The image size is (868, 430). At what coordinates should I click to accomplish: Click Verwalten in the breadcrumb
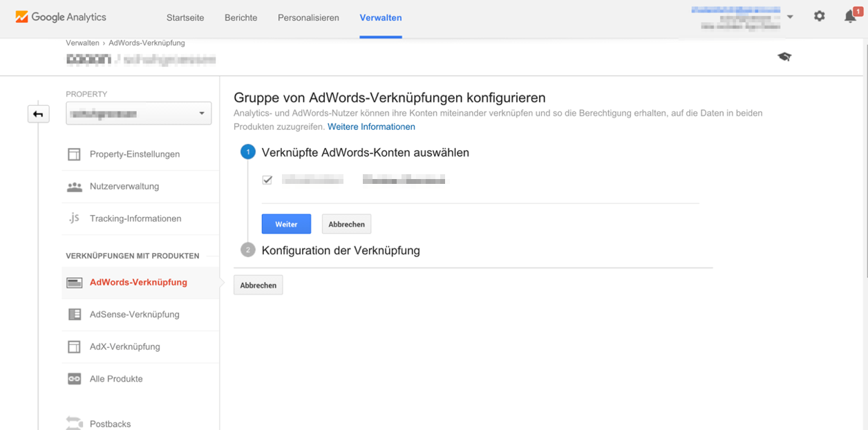click(x=82, y=43)
